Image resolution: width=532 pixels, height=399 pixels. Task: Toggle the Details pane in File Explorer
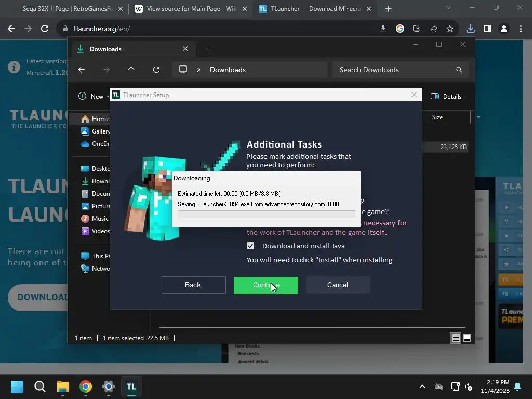coord(446,96)
